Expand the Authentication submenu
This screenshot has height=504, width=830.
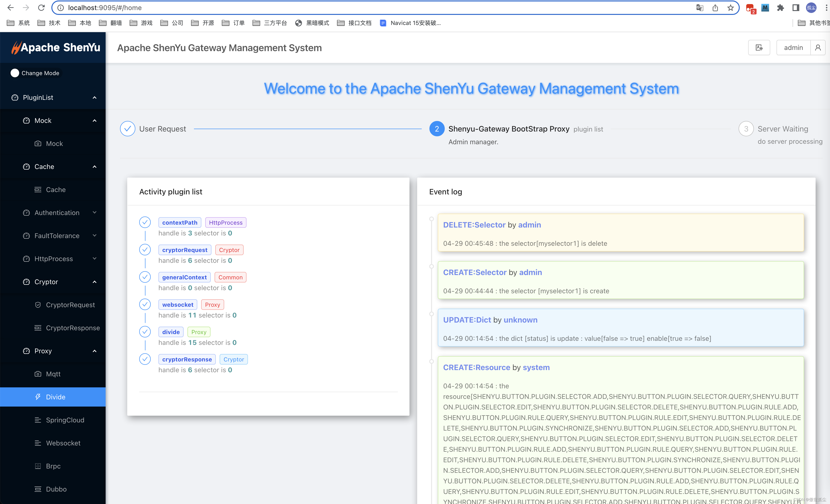(x=57, y=213)
